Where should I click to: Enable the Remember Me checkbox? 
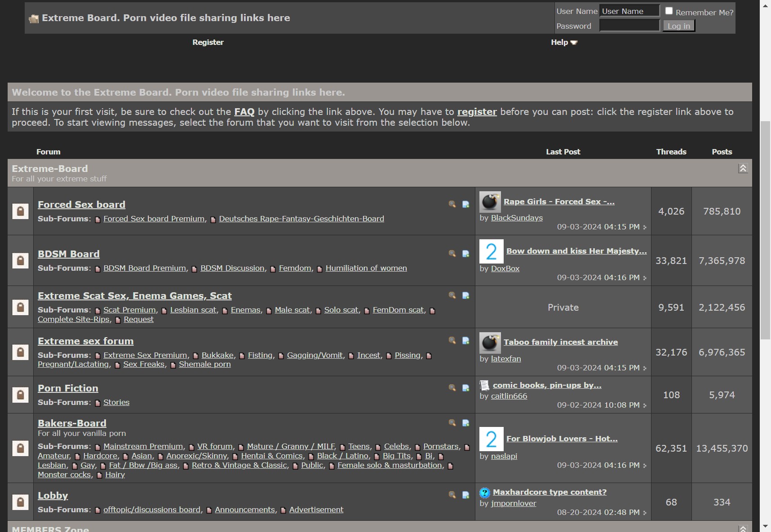point(669,11)
